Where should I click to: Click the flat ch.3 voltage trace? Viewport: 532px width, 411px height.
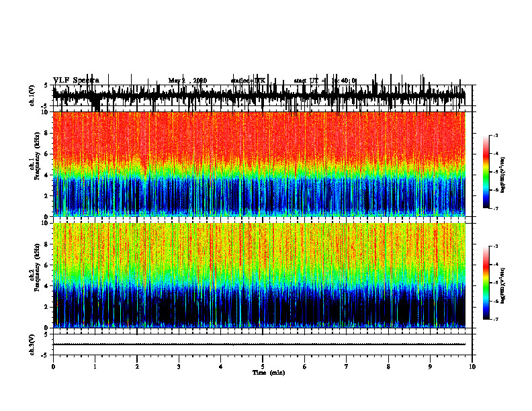pos(259,345)
